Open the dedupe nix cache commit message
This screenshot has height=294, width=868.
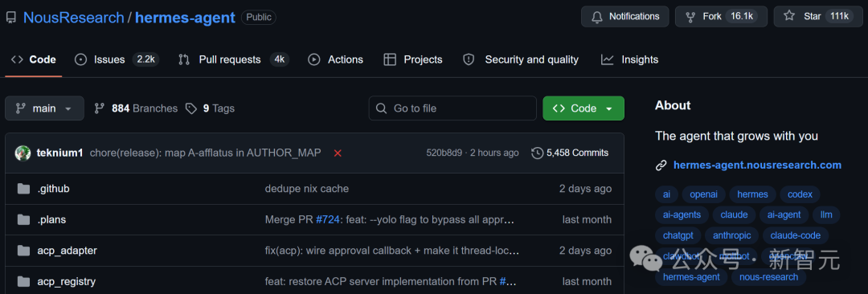click(x=307, y=189)
